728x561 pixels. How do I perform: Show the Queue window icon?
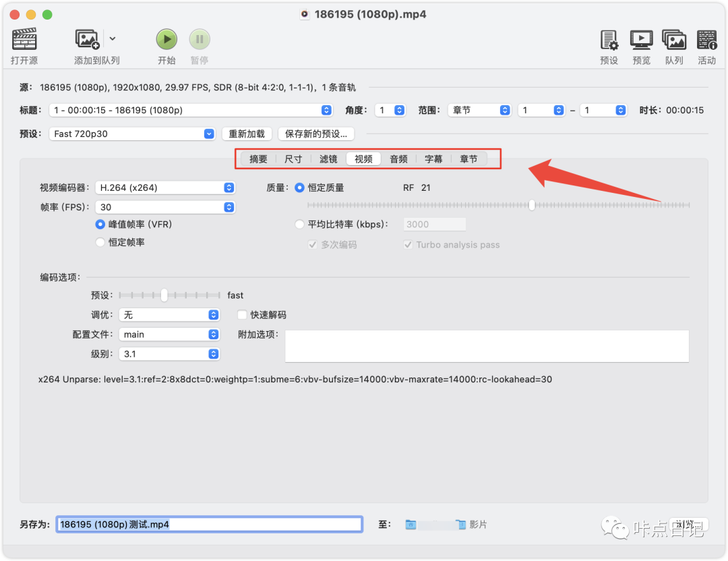(x=673, y=40)
